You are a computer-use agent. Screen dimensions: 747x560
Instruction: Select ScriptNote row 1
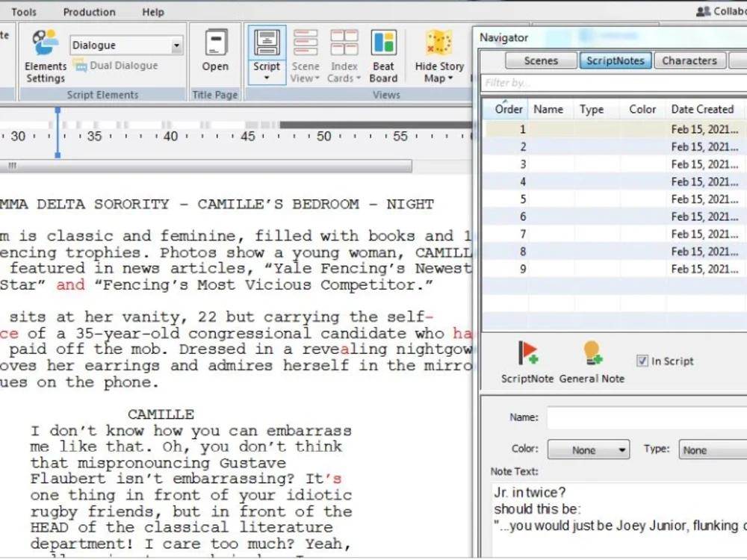616,129
